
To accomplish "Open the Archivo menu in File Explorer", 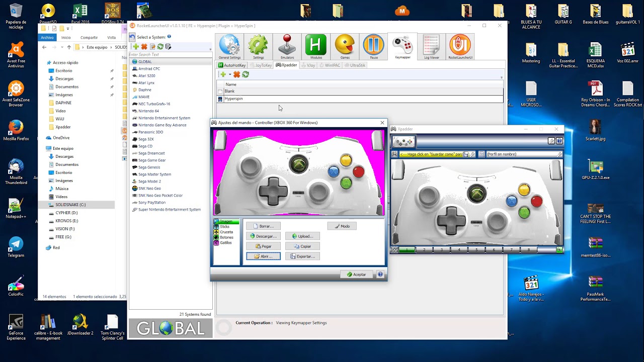I will (47, 37).
